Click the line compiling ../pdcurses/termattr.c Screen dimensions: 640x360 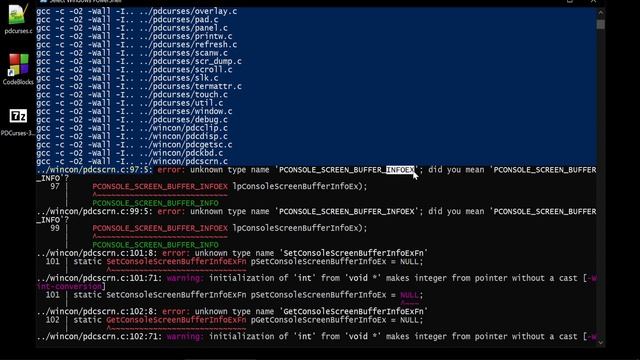click(139, 87)
